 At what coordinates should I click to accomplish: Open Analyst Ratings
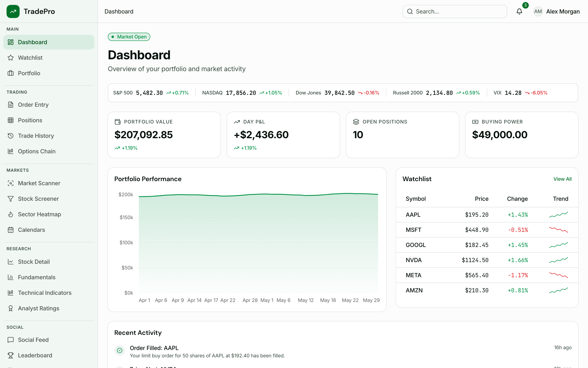point(49,309)
